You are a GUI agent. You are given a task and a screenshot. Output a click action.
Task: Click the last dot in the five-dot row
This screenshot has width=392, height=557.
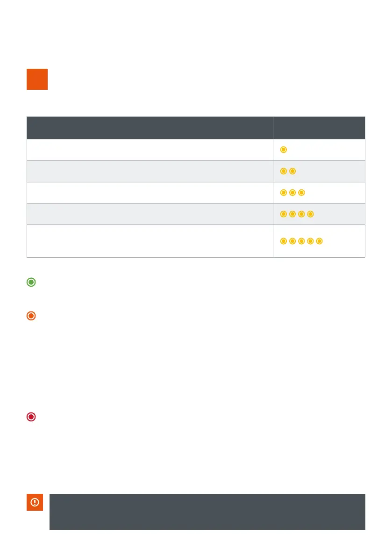(320, 241)
